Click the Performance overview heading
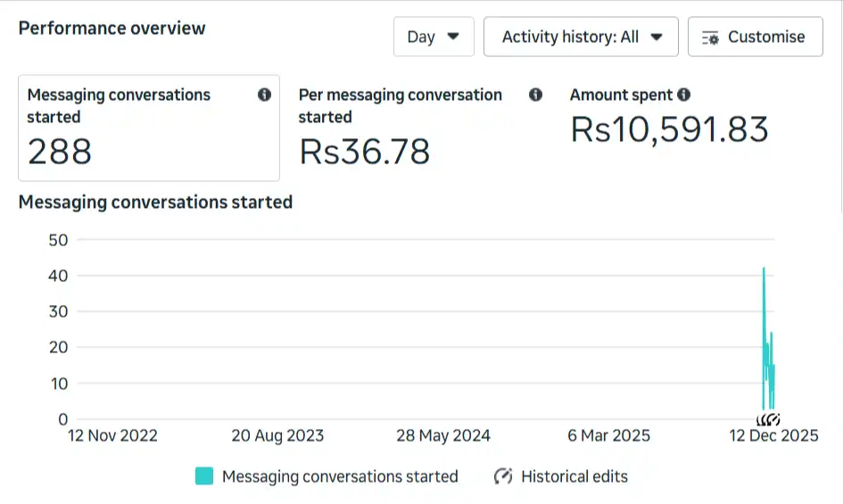Image resolution: width=843 pixels, height=504 pixels. (x=112, y=28)
